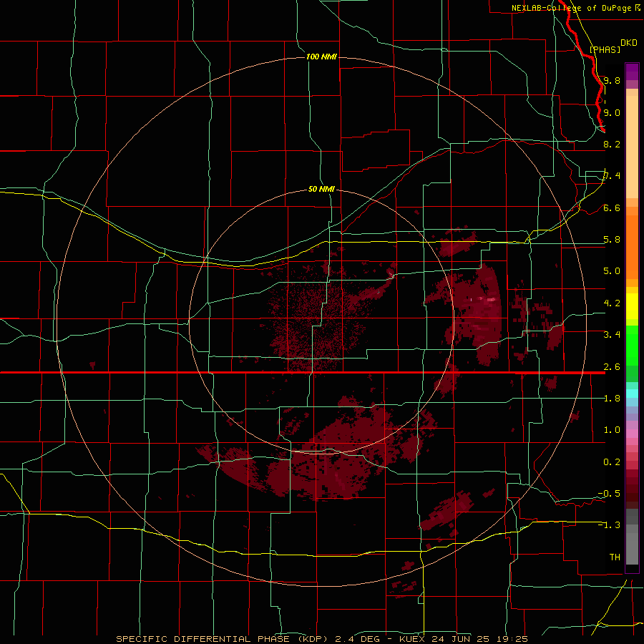Click the 50 NMI range ring label

coord(321,189)
